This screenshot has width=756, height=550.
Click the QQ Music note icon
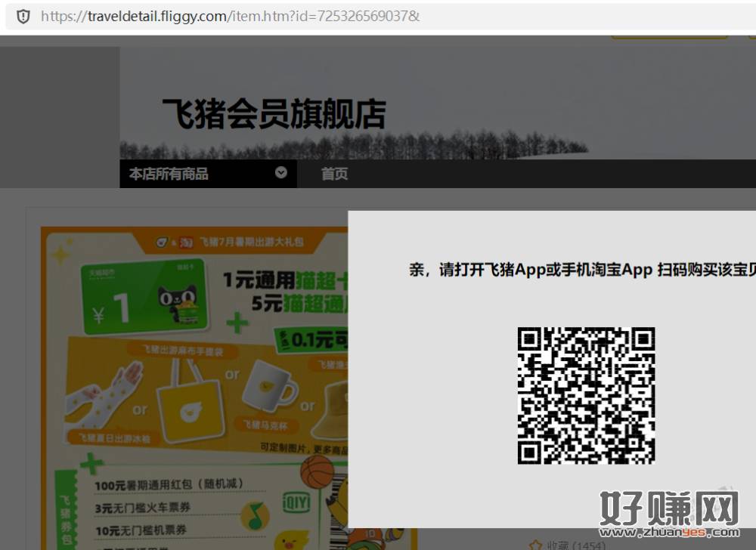(x=255, y=515)
